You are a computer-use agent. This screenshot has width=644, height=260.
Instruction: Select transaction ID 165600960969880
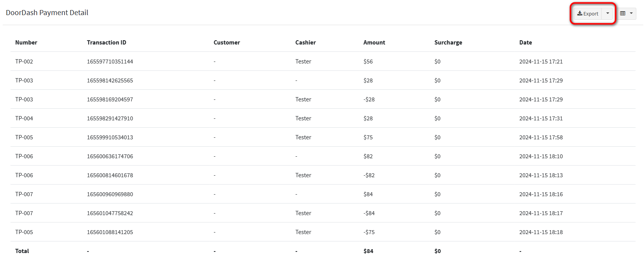click(110, 194)
